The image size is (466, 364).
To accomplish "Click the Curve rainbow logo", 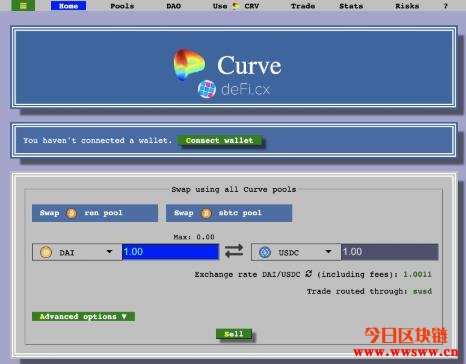I will [189, 65].
